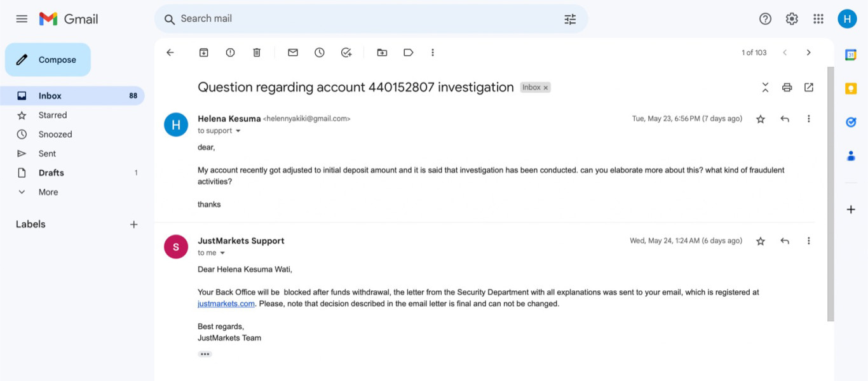Report this conversation as spam

(230, 53)
